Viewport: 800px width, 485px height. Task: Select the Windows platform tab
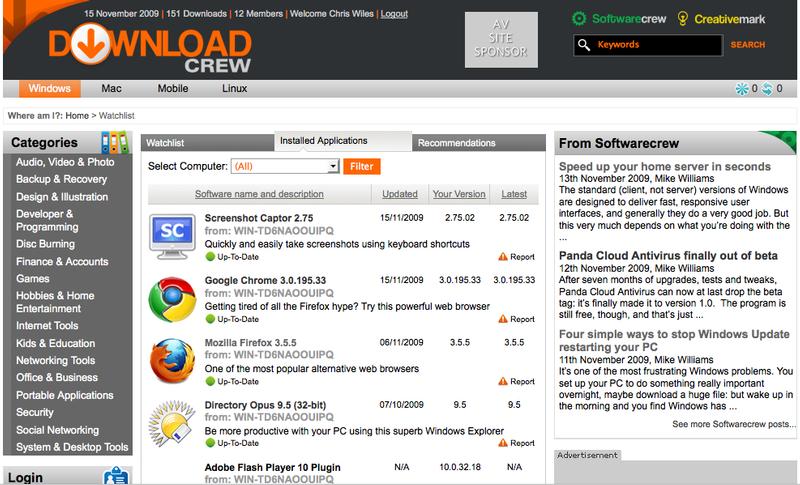49,88
